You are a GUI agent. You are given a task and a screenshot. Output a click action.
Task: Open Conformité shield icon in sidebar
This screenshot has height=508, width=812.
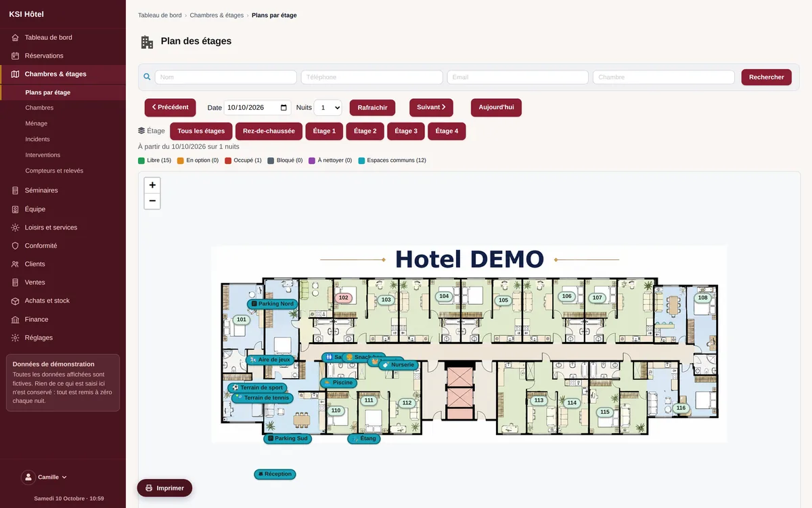click(15, 246)
